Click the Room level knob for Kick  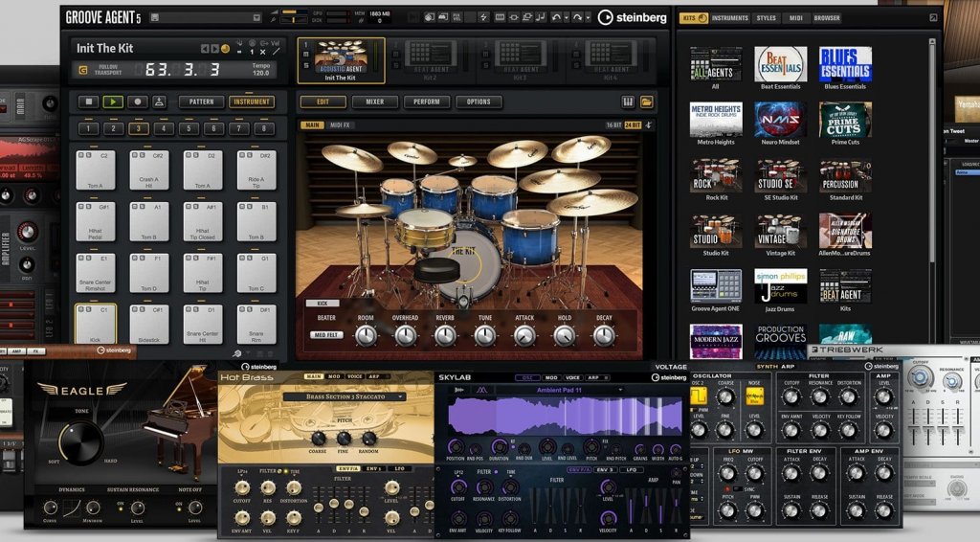366,336
